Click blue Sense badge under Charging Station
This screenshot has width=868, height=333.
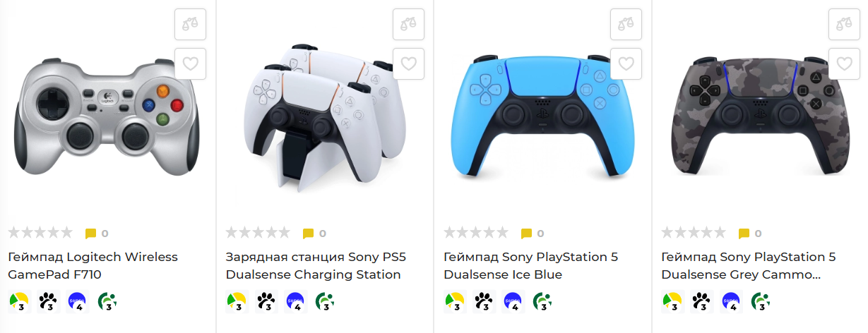[296, 302]
